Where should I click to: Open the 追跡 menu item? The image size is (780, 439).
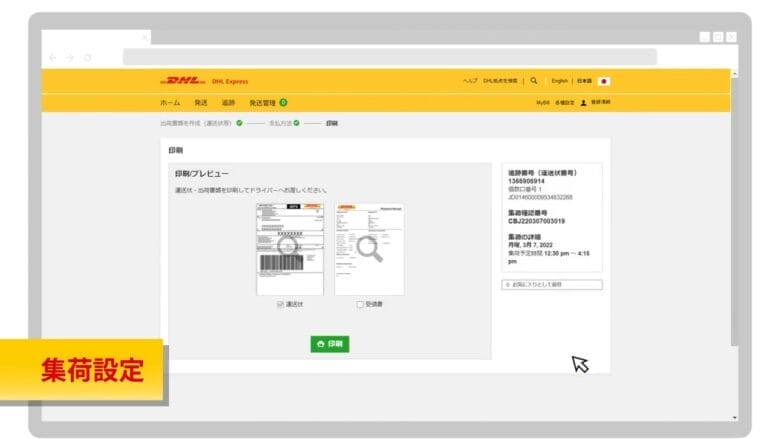pos(228,102)
